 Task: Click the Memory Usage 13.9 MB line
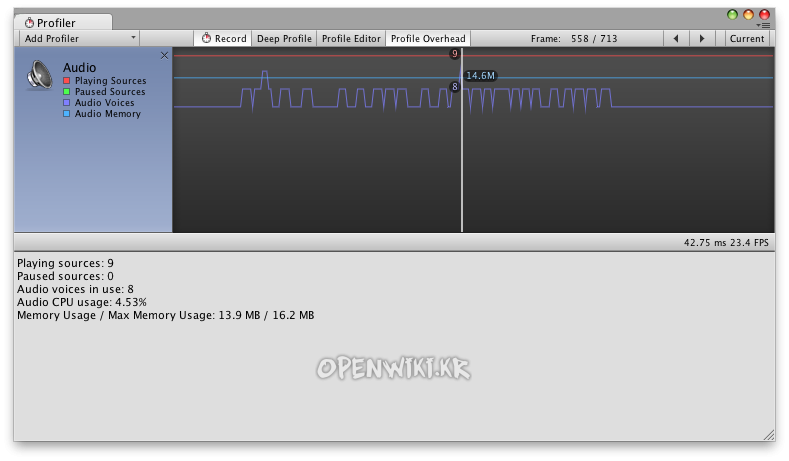(x=166, y=316)
